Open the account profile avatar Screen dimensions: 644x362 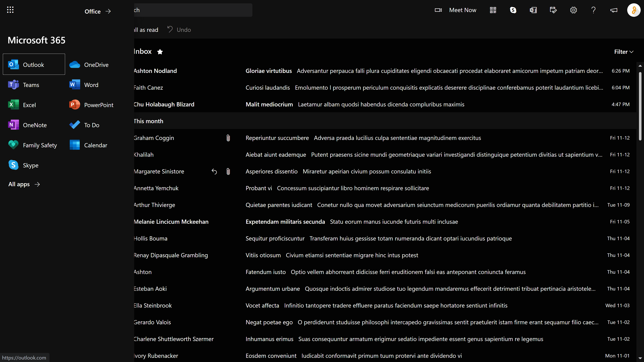(634, 10)
